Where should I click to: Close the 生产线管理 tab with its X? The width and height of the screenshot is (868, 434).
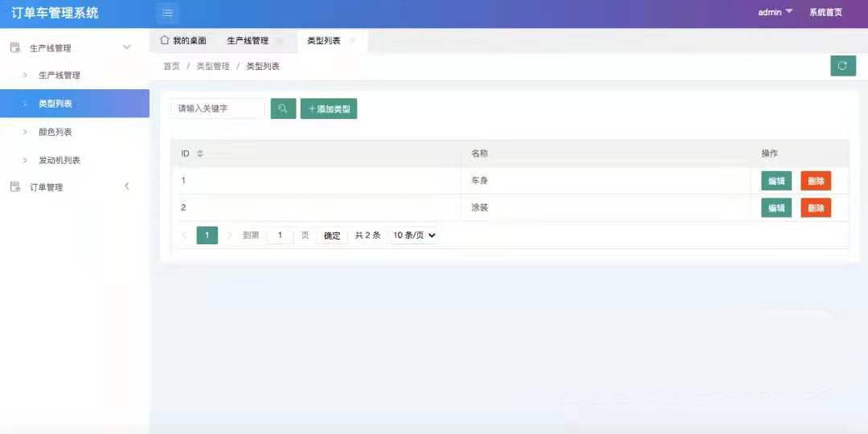click(280, 40)
